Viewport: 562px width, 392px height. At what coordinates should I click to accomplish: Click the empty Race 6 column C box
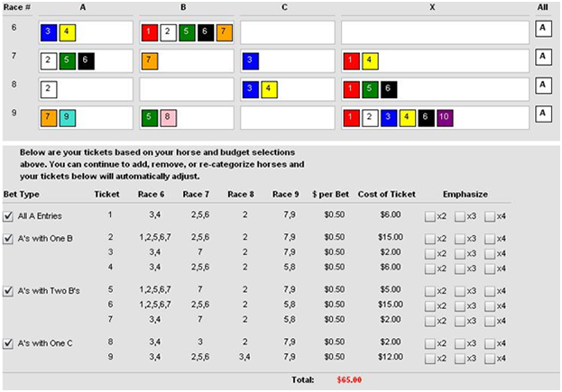coord(286,33)
